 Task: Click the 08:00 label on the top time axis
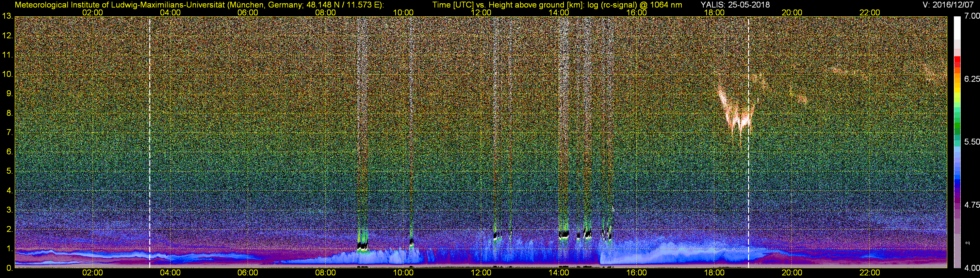(326, 12)
